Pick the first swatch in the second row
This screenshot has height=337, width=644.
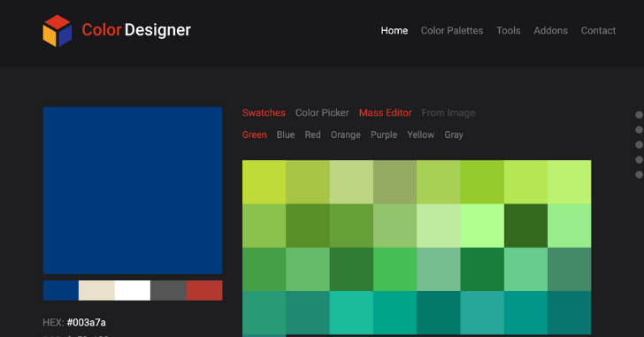(264, 226)
